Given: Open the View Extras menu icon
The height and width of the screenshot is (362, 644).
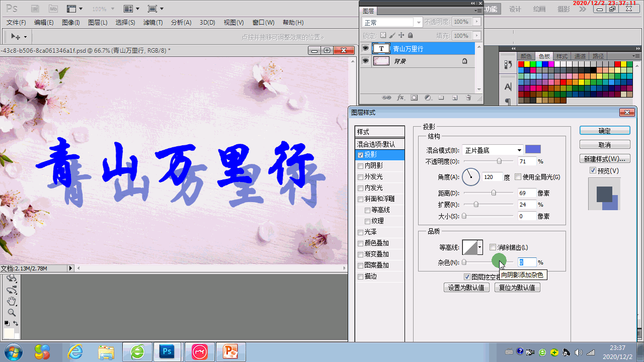Looking at the screenshot, I should point(74,9).
